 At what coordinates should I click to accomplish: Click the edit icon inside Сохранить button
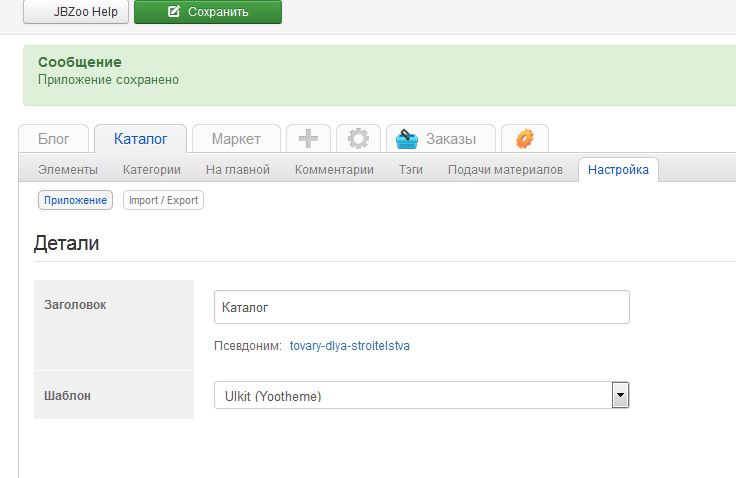tap(174, 11)
